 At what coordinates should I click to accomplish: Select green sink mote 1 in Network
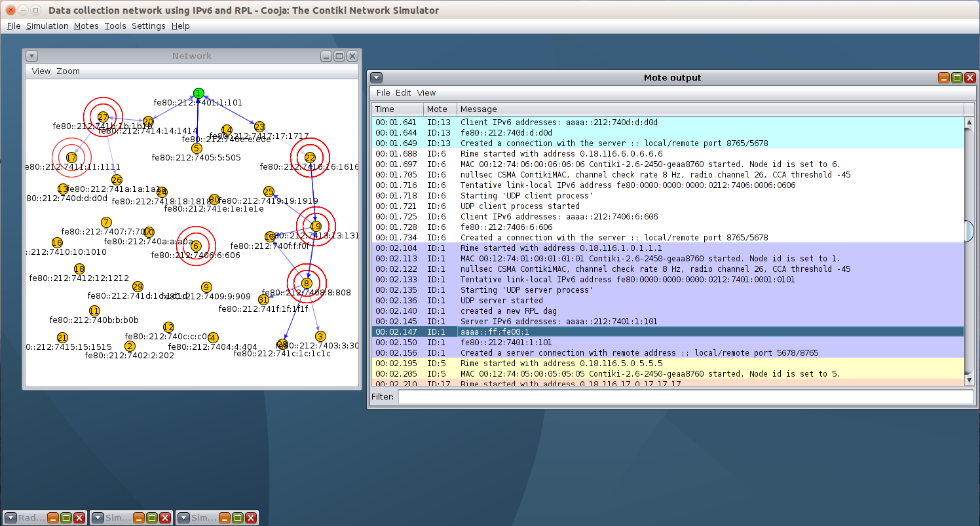pyautogui.click(x=198, y=94)
